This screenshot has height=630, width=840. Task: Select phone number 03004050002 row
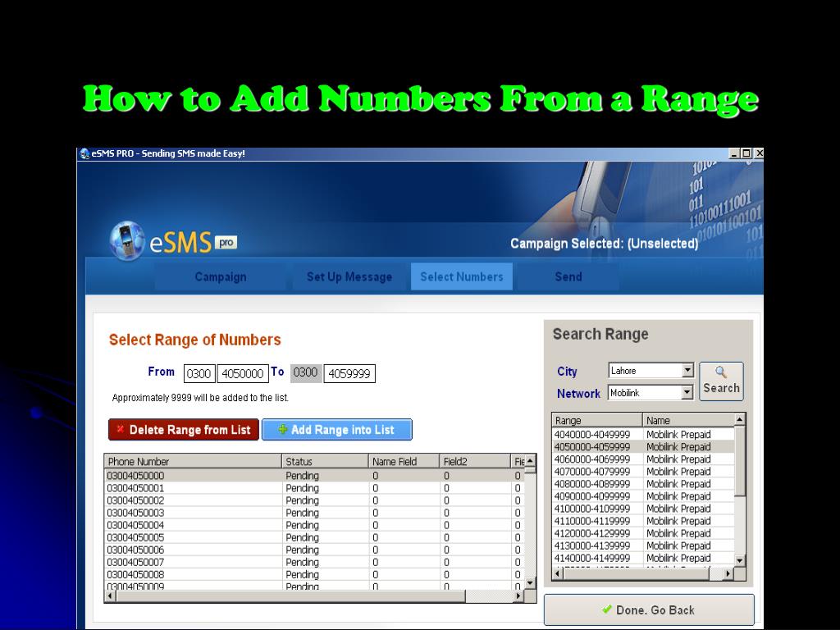click(x=314, y=500)
